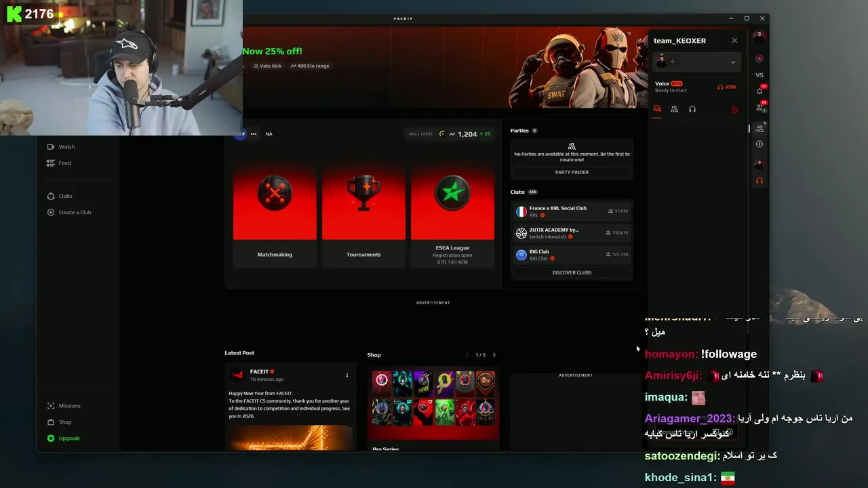The image size is (868, 488).
Task: Click the orange headset icon in rail
Action: point(759,181)
